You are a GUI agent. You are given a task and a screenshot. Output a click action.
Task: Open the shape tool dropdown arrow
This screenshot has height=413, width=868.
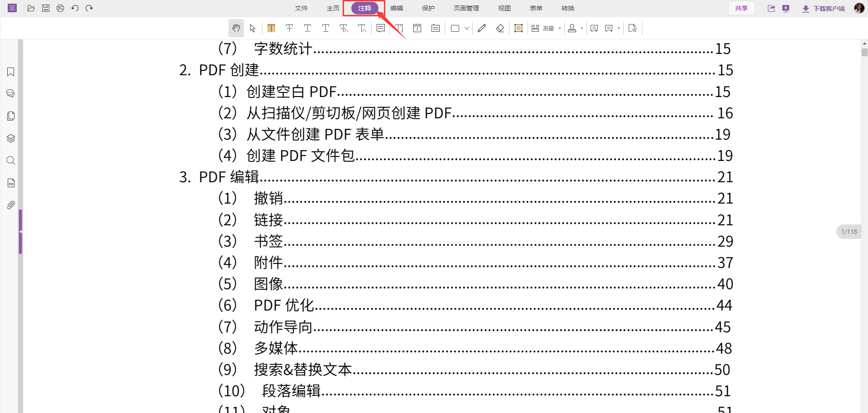pos(466,28)
